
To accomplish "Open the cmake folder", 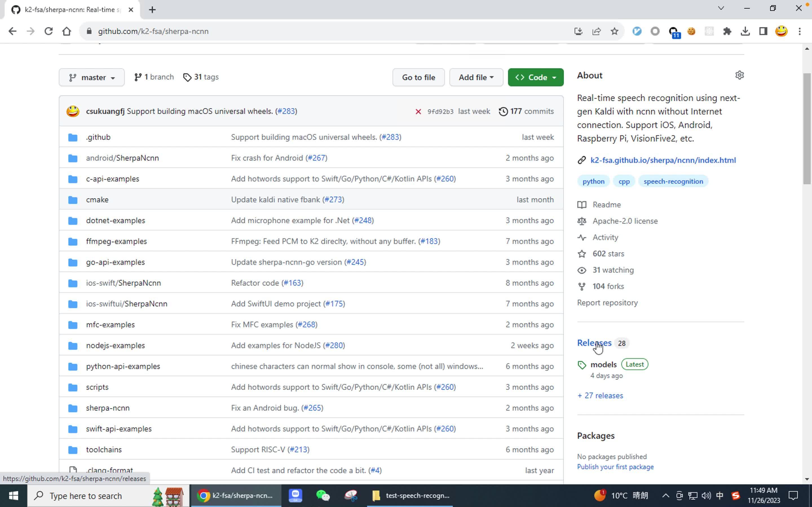I will (x=97, y=200).
